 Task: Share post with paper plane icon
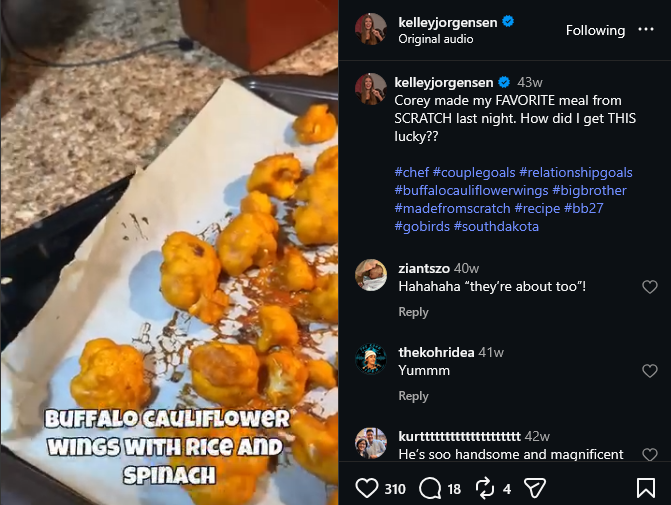coord(535,488)
